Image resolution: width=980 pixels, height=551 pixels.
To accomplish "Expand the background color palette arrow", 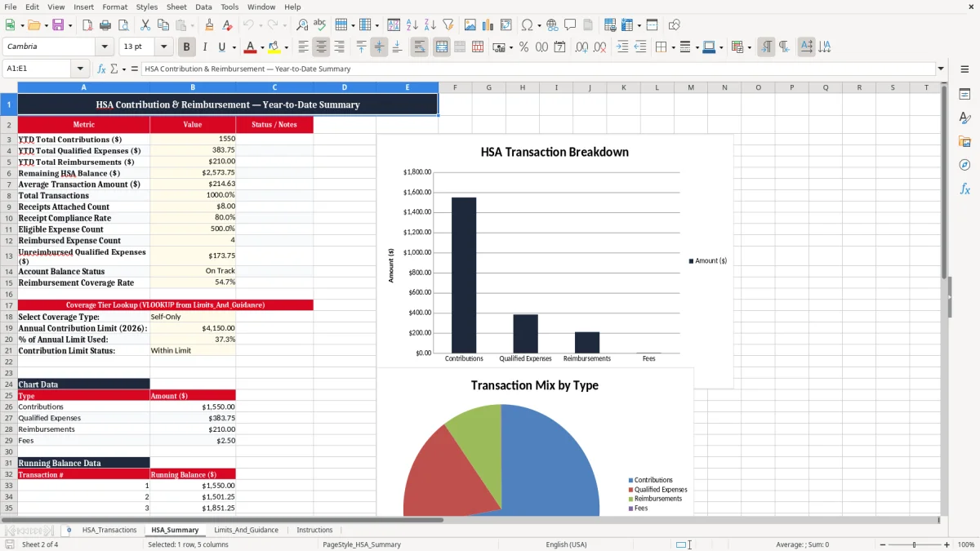I will [286, 47].
